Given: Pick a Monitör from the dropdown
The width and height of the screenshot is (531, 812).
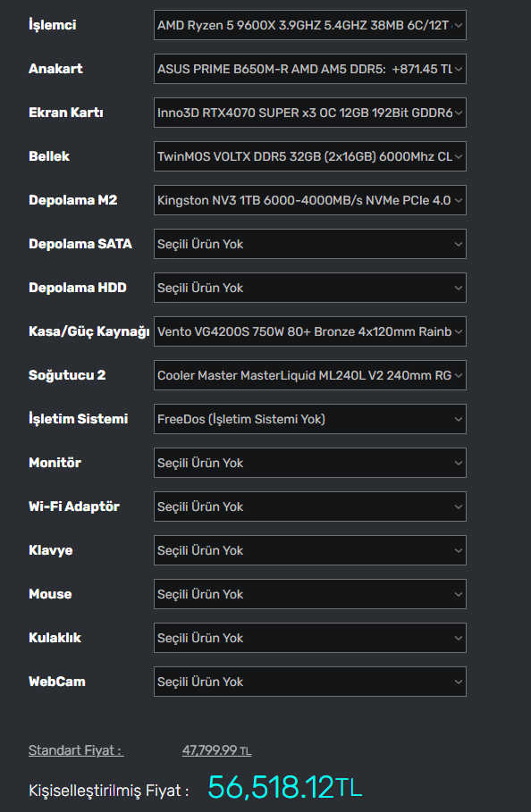Looking at the screenshot, I should click(310, 463).
